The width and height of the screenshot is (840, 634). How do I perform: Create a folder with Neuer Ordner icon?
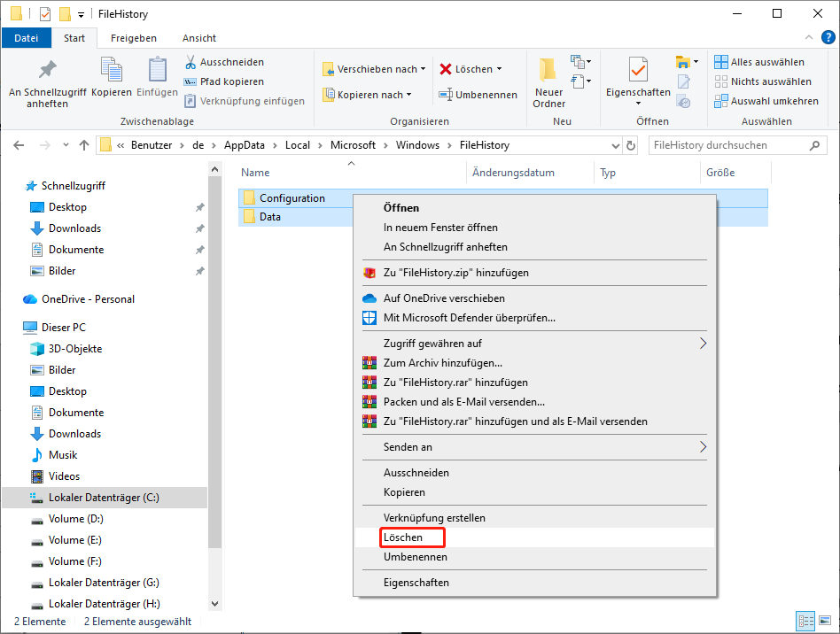tap(548, 70)
